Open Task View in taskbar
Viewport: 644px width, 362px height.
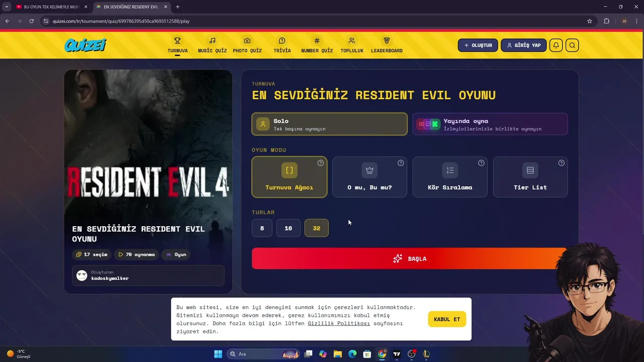[x=308, y=354]
